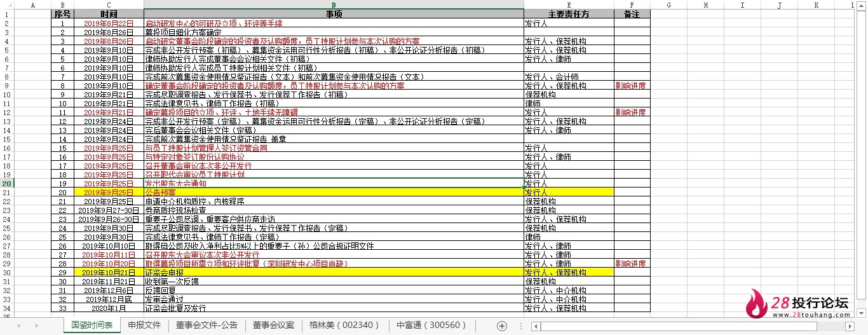The height and width of the screenshot is (335, 868).
Task: Click the yellow cell 公告预案
Action: point(334,192)
